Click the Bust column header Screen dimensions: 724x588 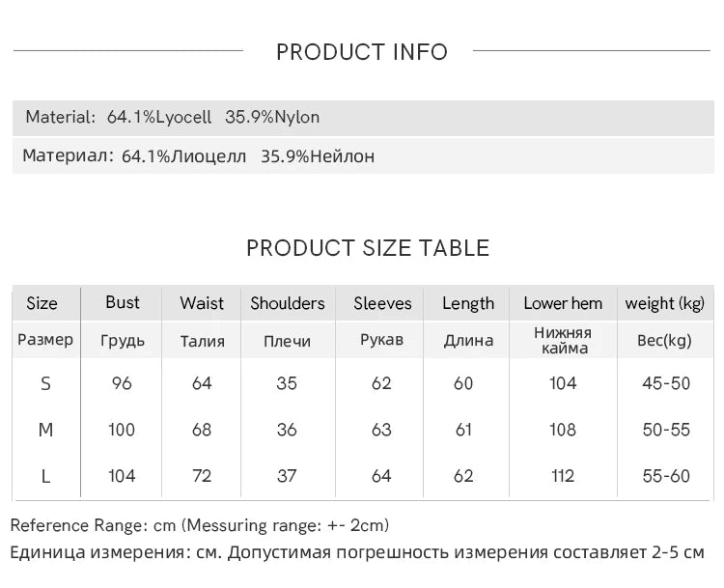pos(123,302)
